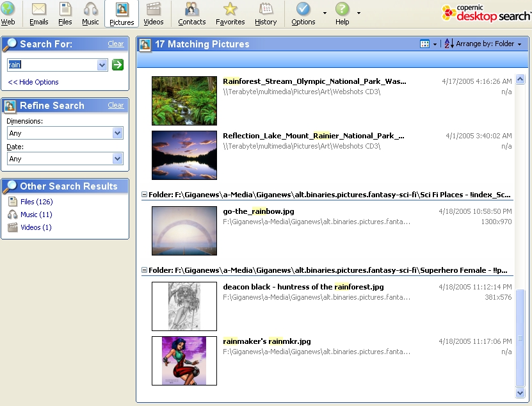Open the search term history dropdown
The width and height of the screenshot is (532, 406).
[102, 65]
